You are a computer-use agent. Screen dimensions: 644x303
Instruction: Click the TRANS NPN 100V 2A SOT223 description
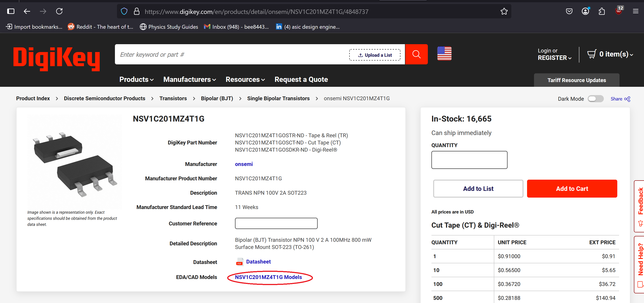pyautogui.click(x=270, y=193)
